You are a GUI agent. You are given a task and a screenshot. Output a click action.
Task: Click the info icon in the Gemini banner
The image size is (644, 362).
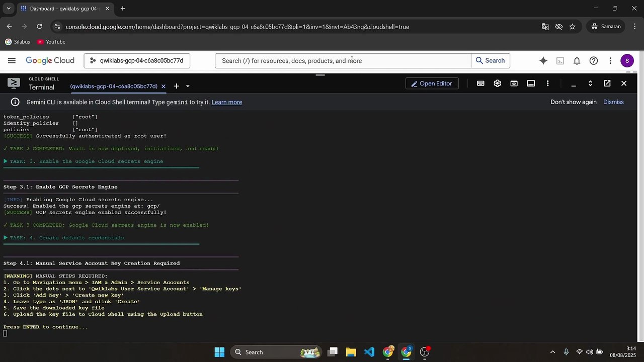(16, 102)
